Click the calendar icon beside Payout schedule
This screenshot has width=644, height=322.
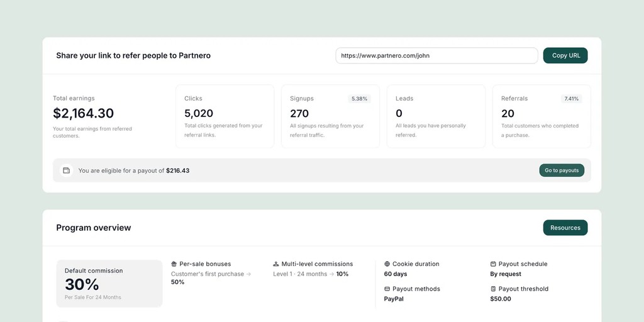point(493,264)
